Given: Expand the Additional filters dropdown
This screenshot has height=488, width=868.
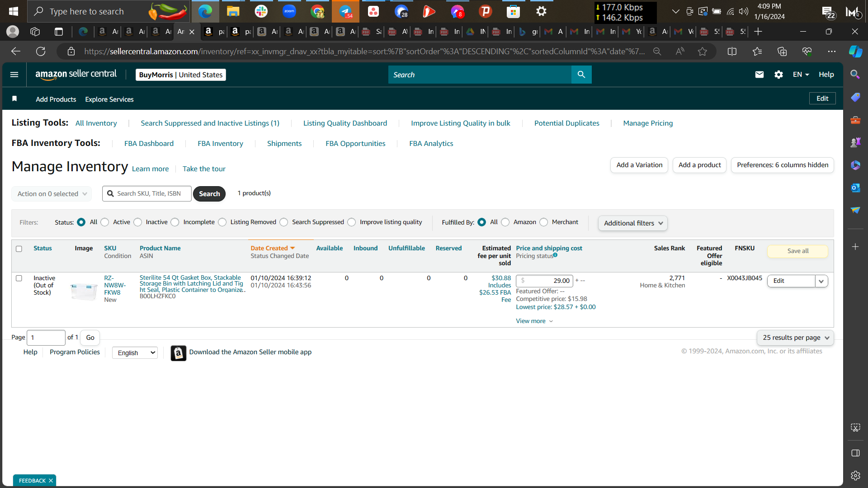Looking at the screenshot, I should pyautogui.click(x=633, y=223).
